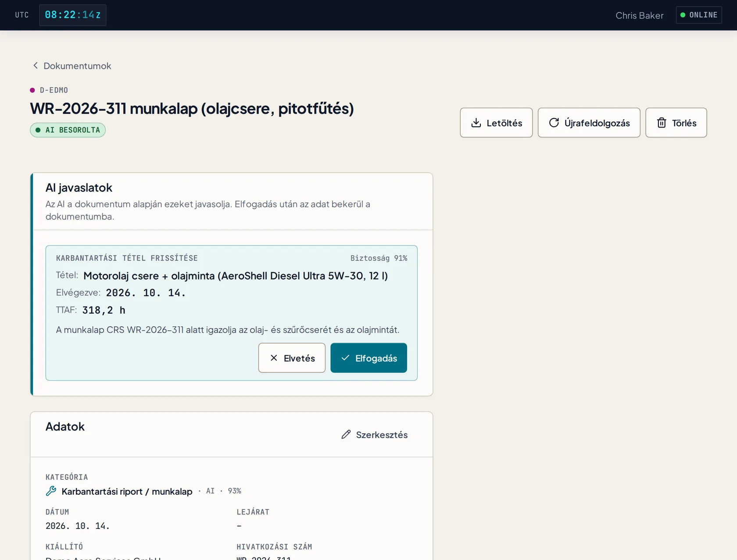Click the circular refresh icon in Újrafeldolgozás
737x560 pixels.
(x=554, y=123)
